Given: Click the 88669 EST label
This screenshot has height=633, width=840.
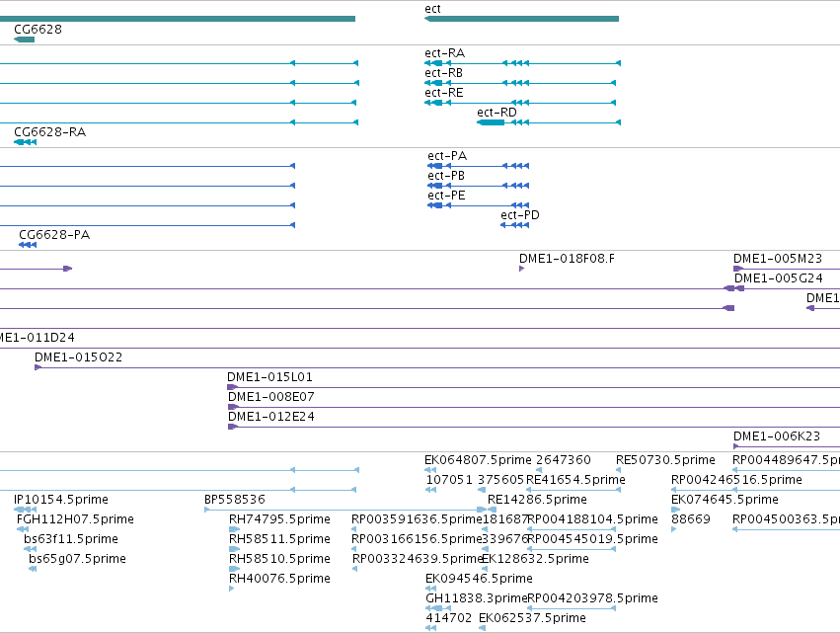Looking at the screenshot, I should [x=691, y=519].
